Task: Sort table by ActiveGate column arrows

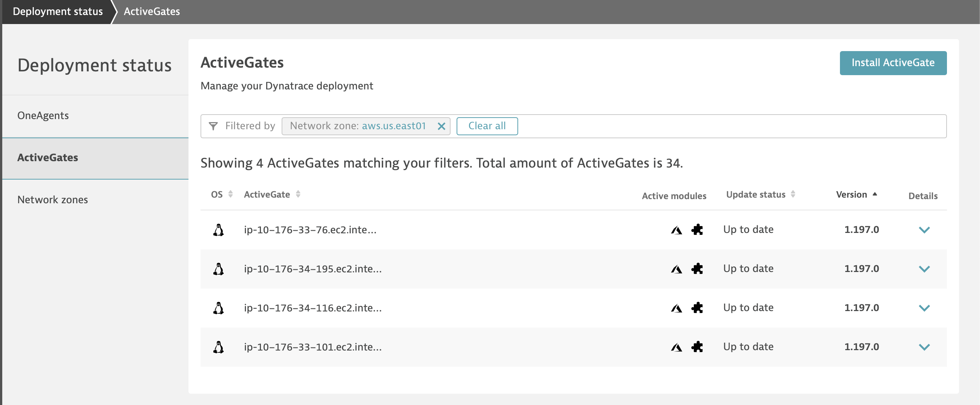Action: tap(298, 194)
